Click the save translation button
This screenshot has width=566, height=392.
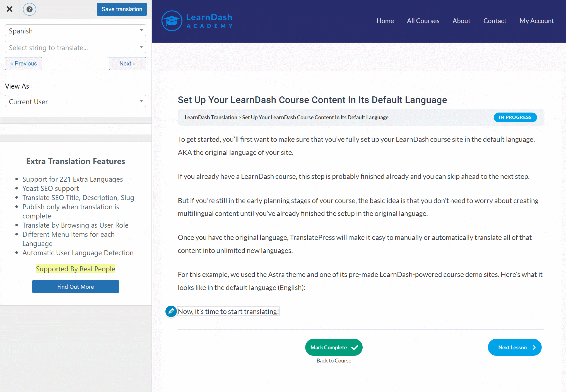coord(122,9)
